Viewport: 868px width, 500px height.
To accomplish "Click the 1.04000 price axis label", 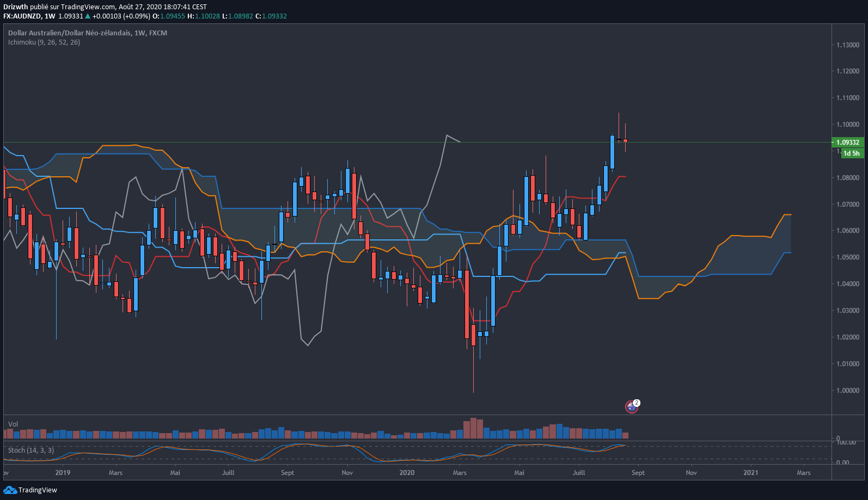I will pos(848,284).
